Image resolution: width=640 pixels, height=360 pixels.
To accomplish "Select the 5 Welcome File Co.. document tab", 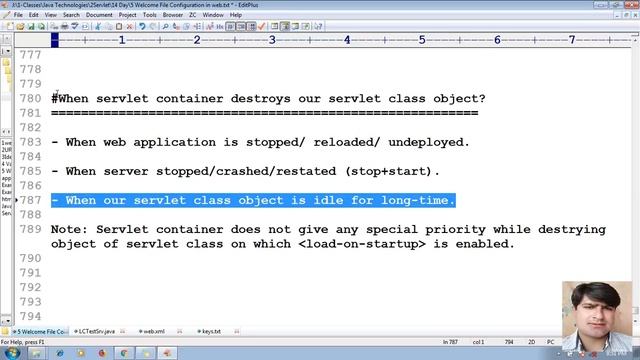I will (x=41, y=331).
